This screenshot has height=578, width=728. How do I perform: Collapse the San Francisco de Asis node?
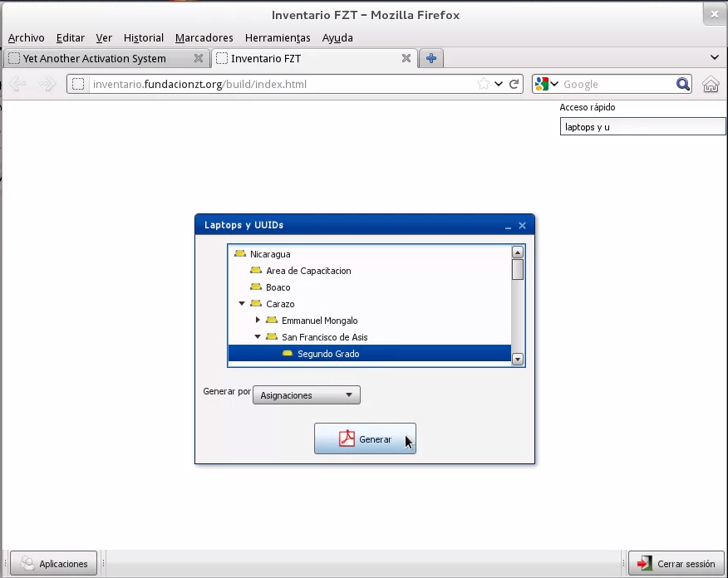pyautogui.click(x=258, y=337)
